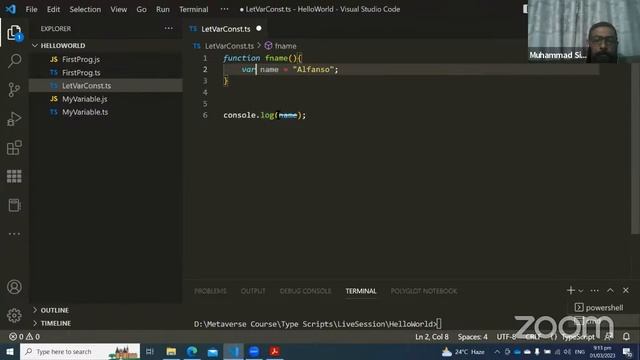Click UTF-8 encoding status entry
640x360 pixels.
[507, 337]
